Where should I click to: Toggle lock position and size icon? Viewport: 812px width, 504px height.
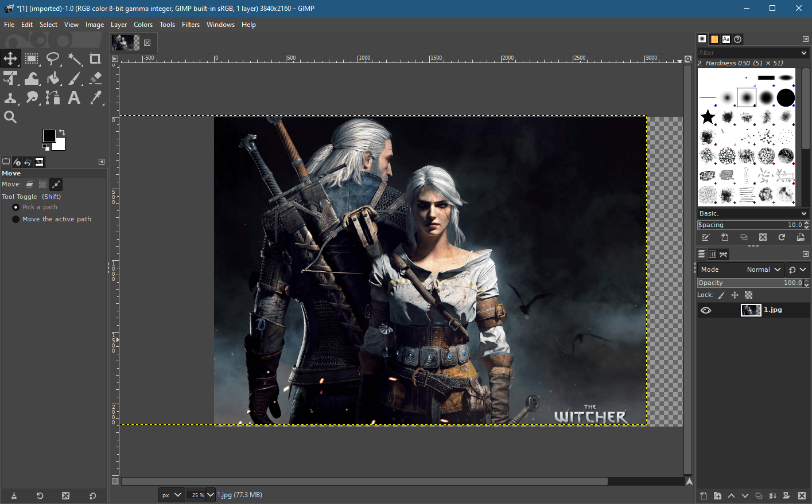735,295
